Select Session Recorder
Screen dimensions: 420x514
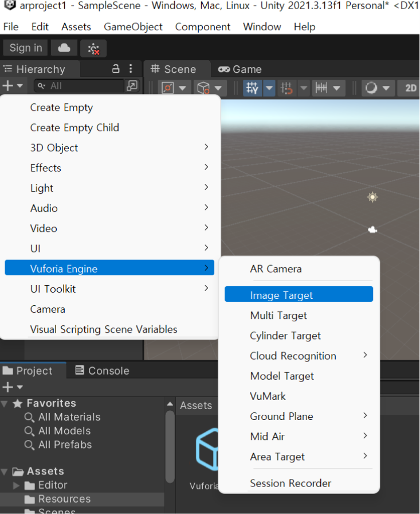(299, 483)
